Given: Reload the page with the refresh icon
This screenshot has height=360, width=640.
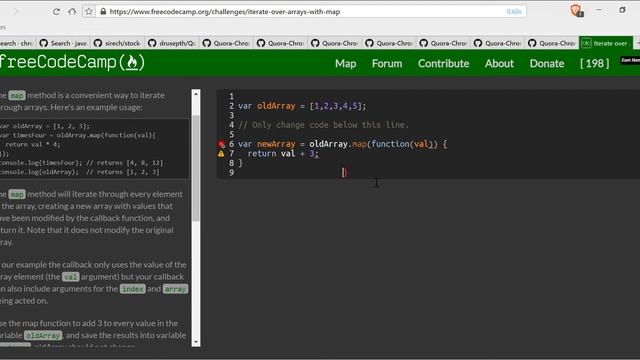Looking at the screenshot, I should click(x=56, y=11).
